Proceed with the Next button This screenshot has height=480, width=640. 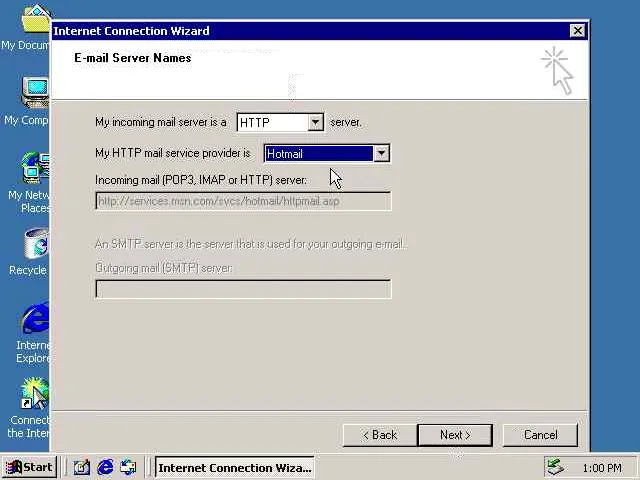point(455,435)
